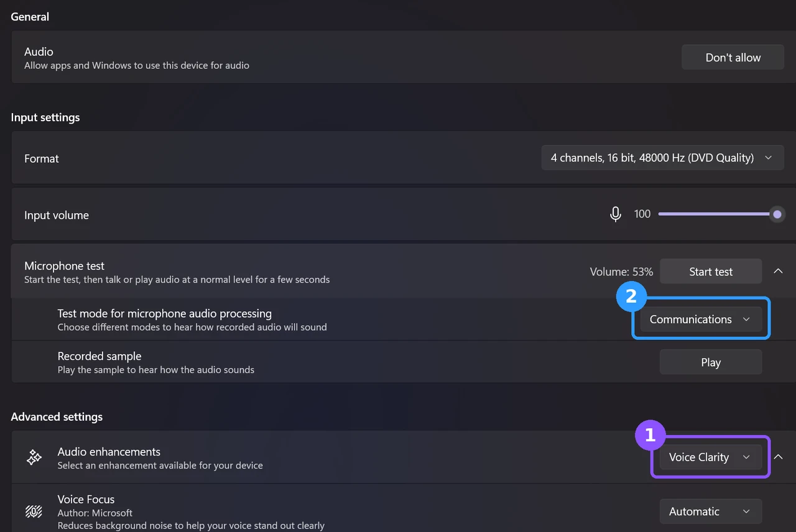Screen dimensions: 796x532
Task: Click the Voice Focus waveform icon
Action: 34,511
